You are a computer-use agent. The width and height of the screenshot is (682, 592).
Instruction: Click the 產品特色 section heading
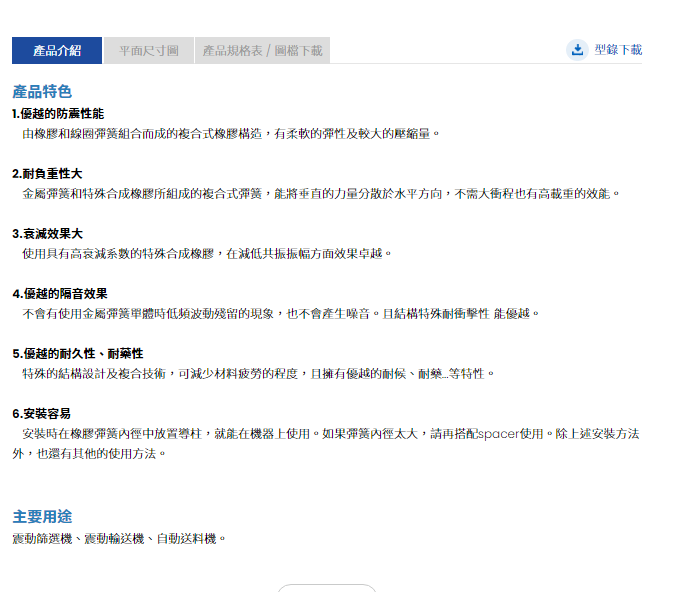pos(42,91)
